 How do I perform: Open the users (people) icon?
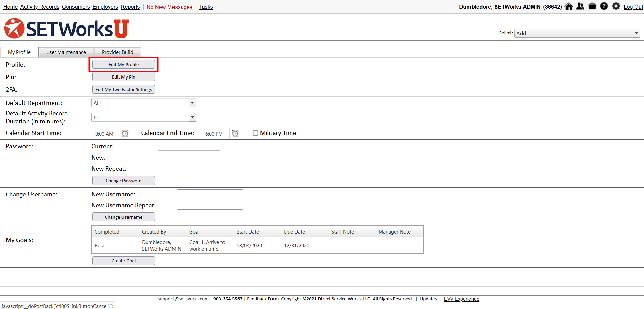580,6
